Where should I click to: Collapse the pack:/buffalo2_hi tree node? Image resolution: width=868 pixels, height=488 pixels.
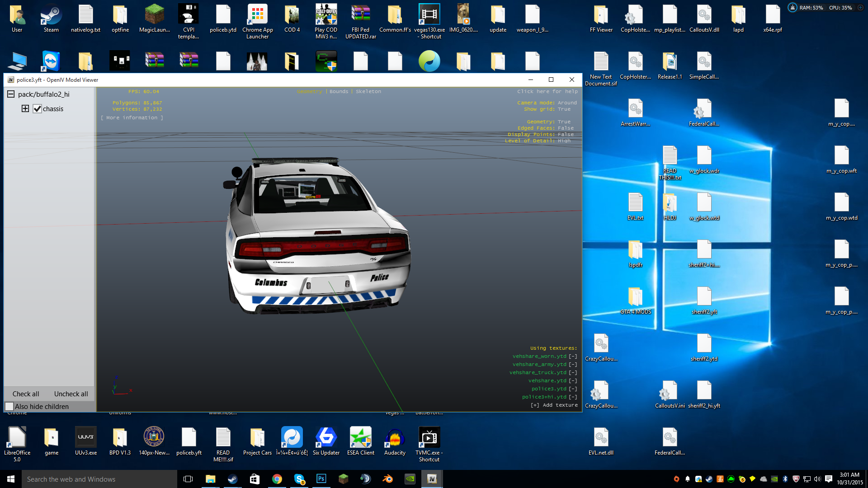[11, 94]
